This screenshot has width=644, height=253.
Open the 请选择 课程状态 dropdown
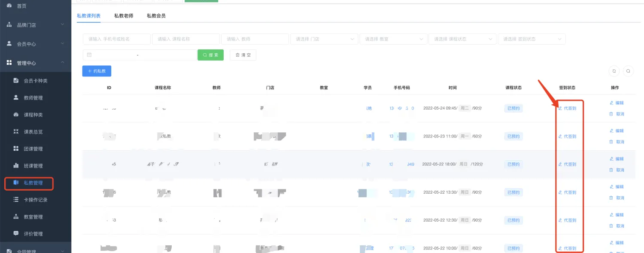(462, 39)
